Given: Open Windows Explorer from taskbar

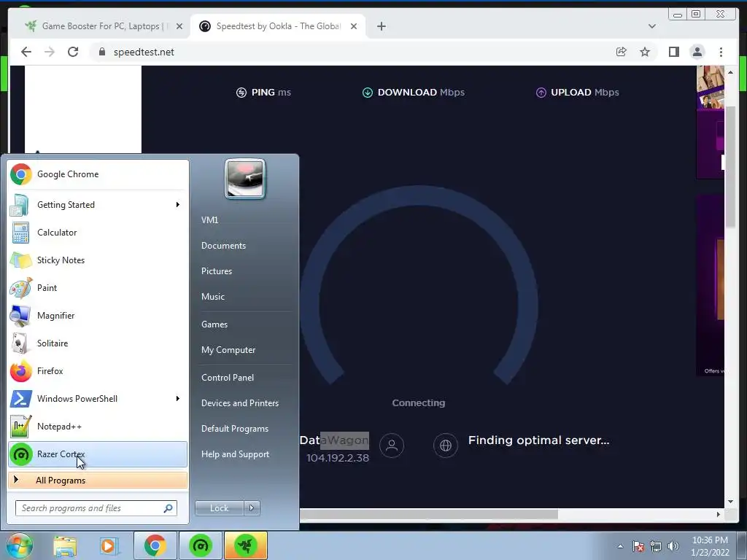Looking at the screenshot, I should [x=65, y=545].
